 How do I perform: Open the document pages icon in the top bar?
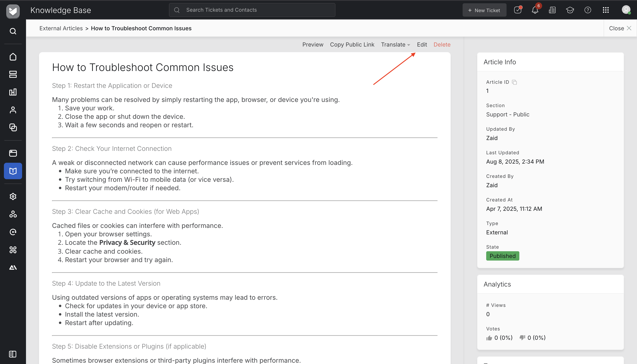(x=552, y=10)
